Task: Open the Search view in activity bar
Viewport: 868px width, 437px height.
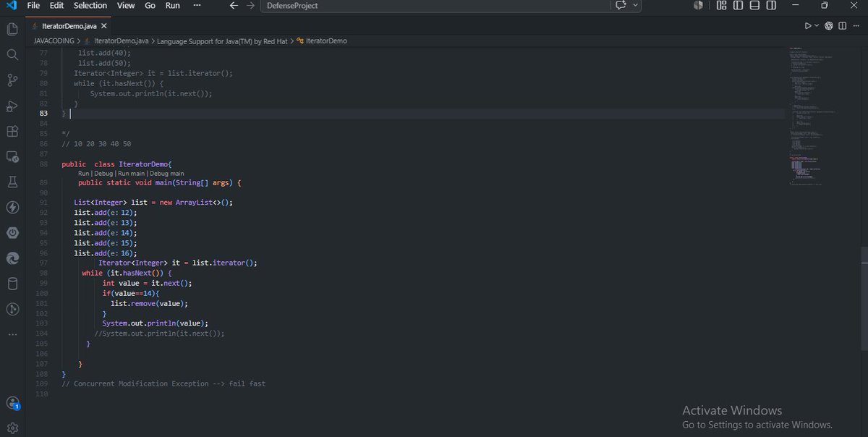Action: (12, 55)
